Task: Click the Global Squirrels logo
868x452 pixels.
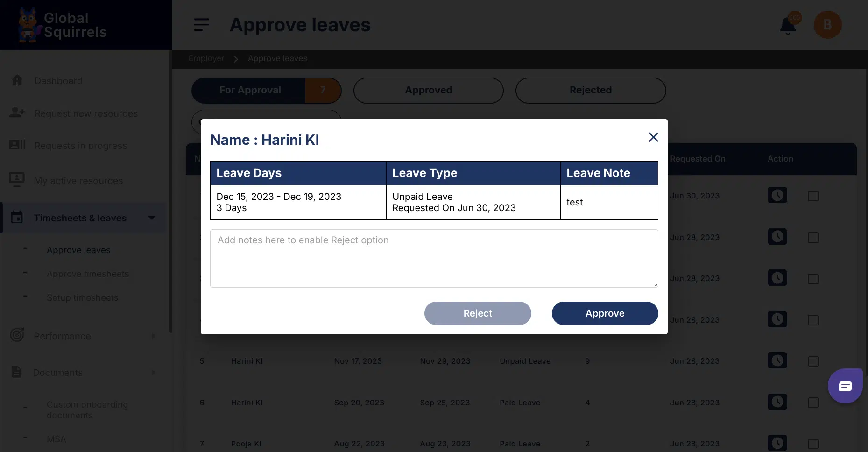Action: click(x=62, y=25)
